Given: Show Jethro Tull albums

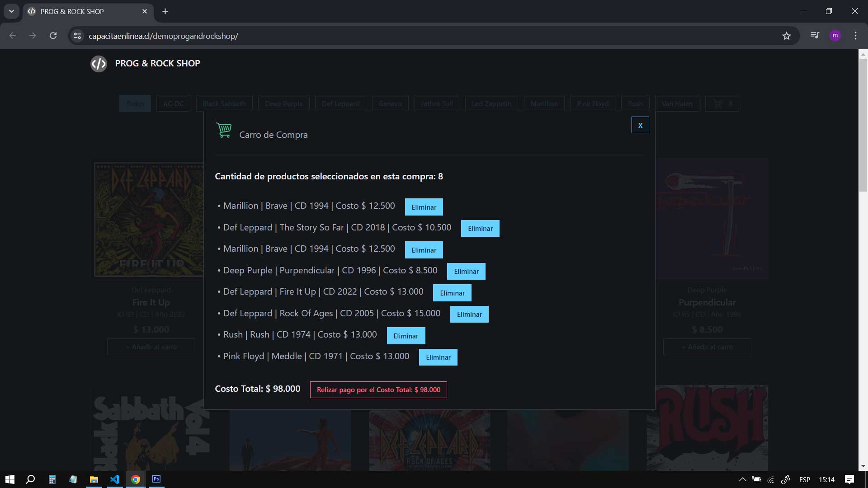Looking at the screenshot, I should [x=437, y=104].
